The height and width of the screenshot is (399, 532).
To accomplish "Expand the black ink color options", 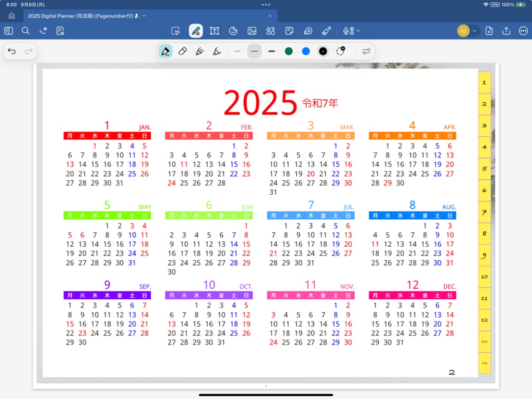I will (323, 51).
